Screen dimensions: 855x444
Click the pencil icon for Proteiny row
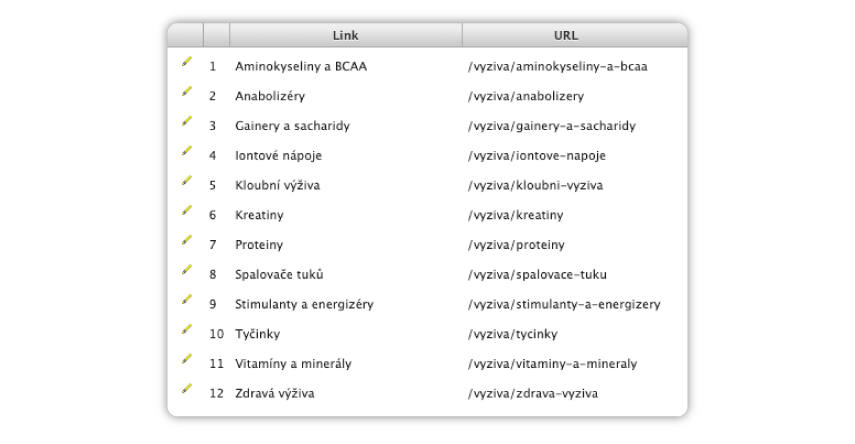(x=186, y=240)
